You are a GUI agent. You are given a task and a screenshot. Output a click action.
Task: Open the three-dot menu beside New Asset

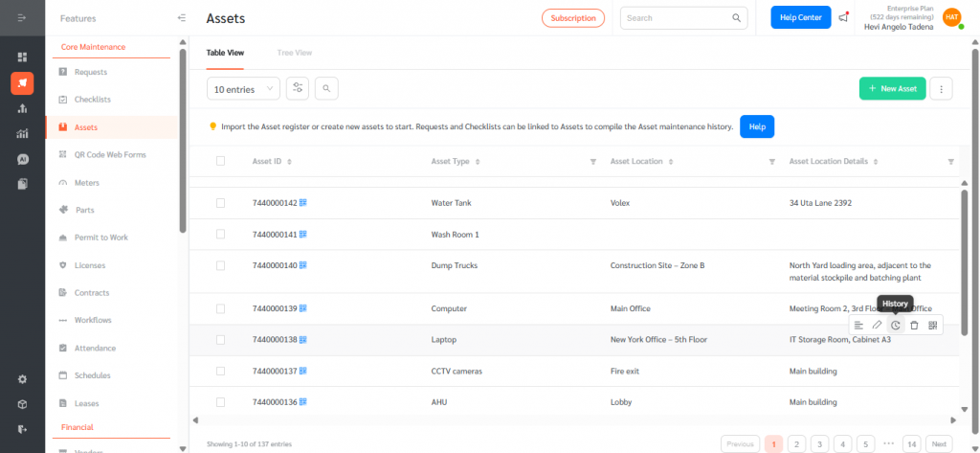pos(942,89)
